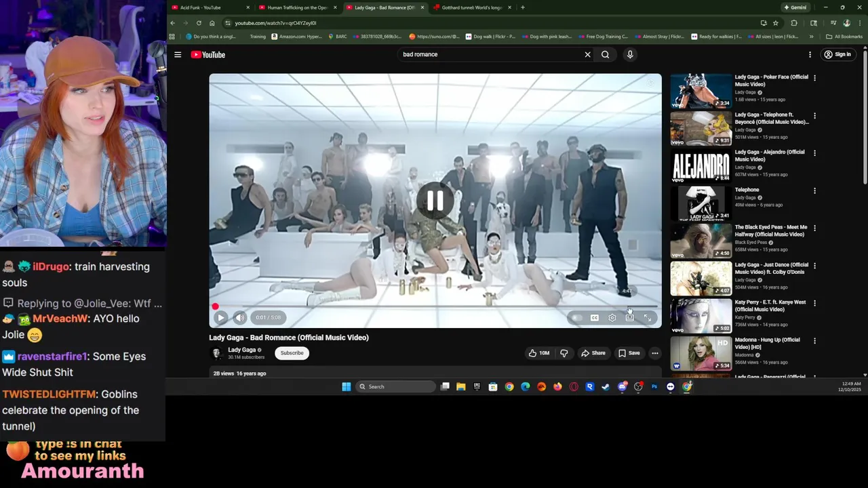Viewport: 868px width, 488px height.
Task: Switch to the Human Trafficking browser tab
Action: point(298,7)
